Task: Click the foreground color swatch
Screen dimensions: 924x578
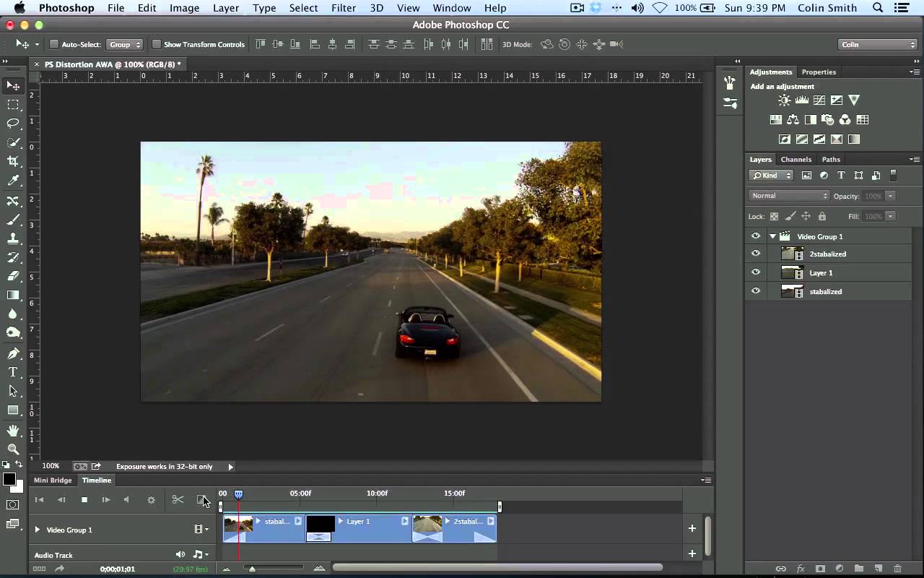Action: (x=9, y=480)
